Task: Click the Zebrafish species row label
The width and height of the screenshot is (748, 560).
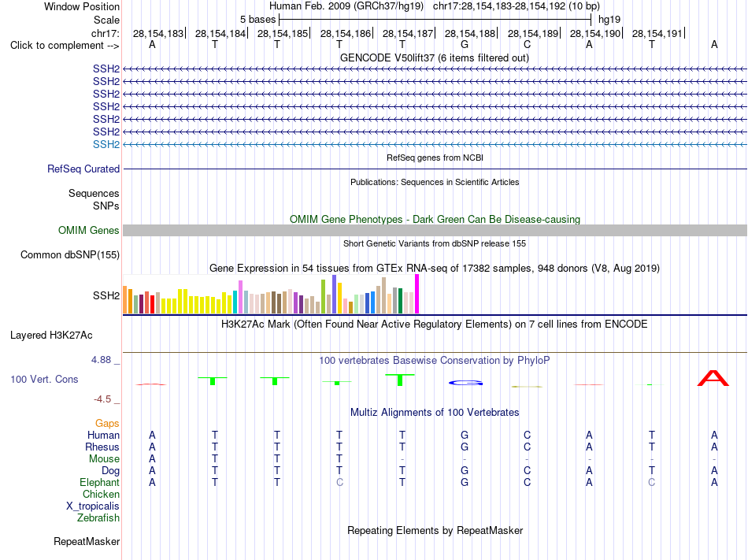Action: click(98, 517)
